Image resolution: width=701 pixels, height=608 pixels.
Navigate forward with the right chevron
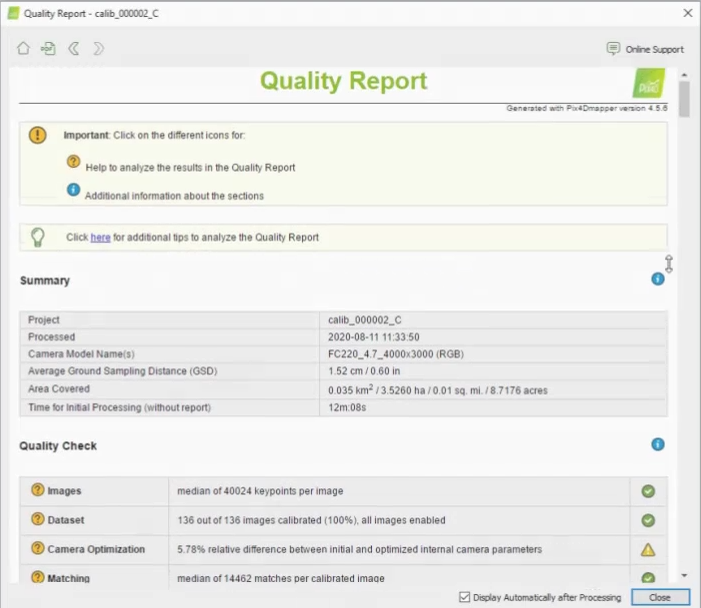tap(98, 48)
